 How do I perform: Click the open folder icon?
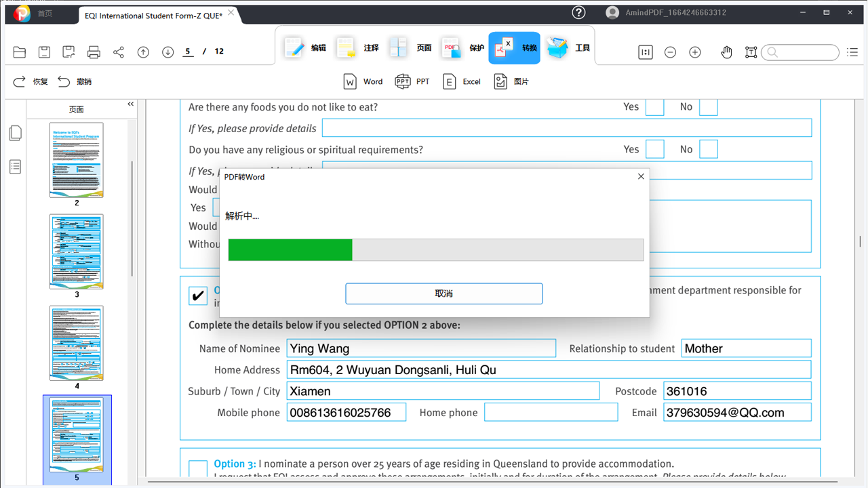pyautogui.click(x=20, y=52)
